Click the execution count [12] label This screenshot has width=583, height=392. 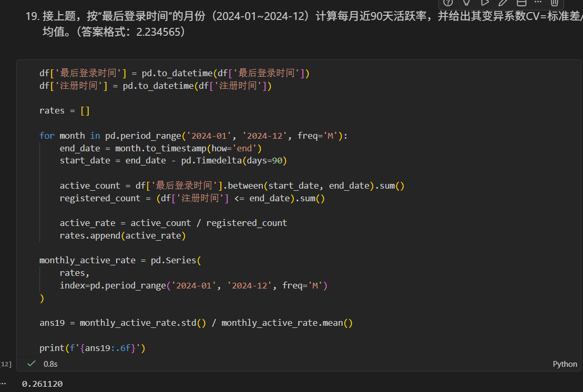(x=6, y=364)
